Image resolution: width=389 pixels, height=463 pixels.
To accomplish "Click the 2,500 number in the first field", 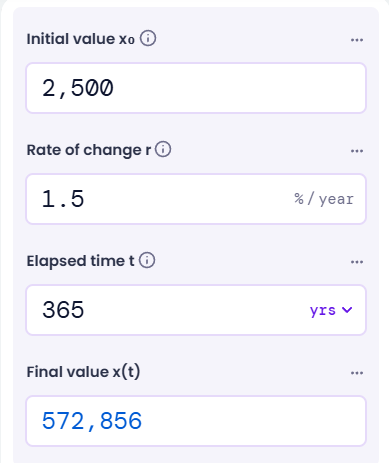I will coord(78,88).
